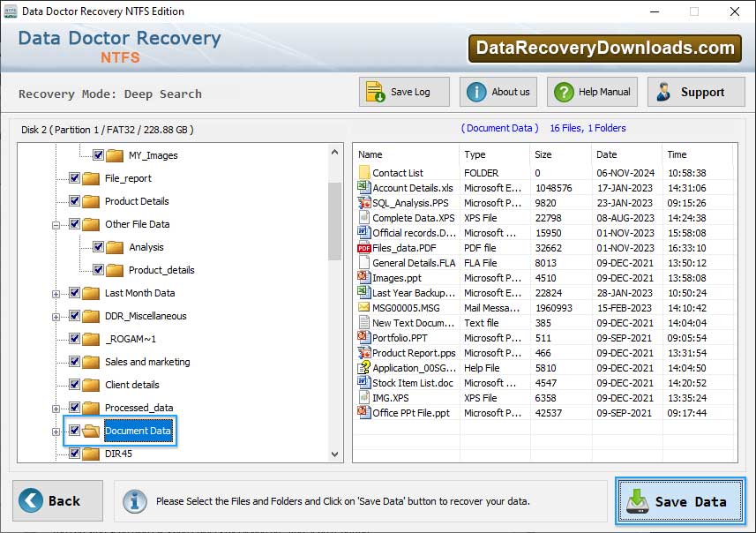Click the PowerPoint icon for Office PPt File.ppt

coord(363,412)
